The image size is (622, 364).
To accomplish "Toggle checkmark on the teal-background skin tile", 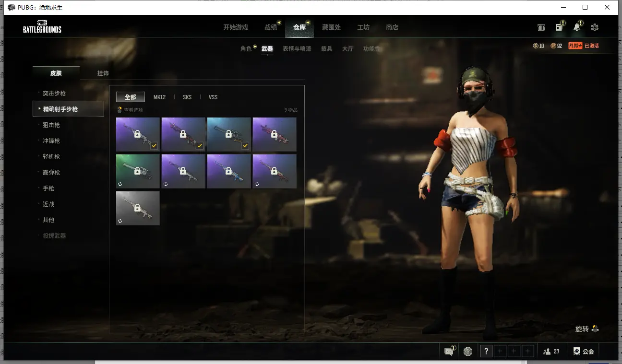I will [245, 146].
